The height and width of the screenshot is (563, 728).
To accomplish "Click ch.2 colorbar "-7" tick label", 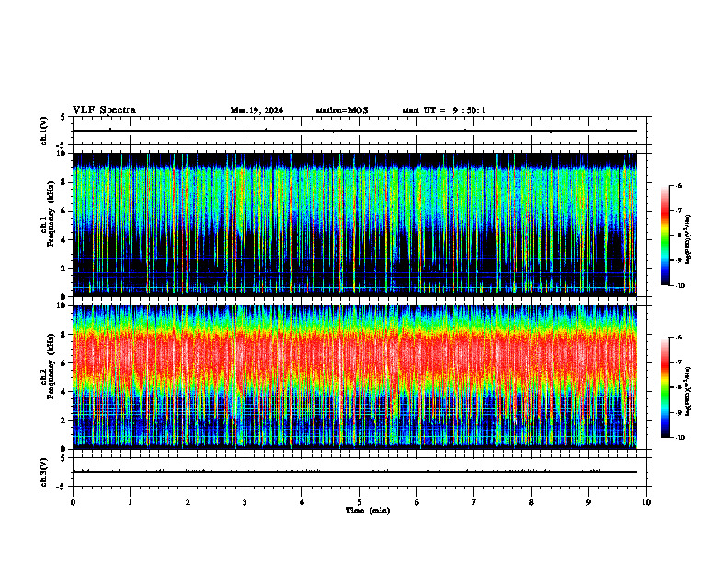I will pos(678,362).
